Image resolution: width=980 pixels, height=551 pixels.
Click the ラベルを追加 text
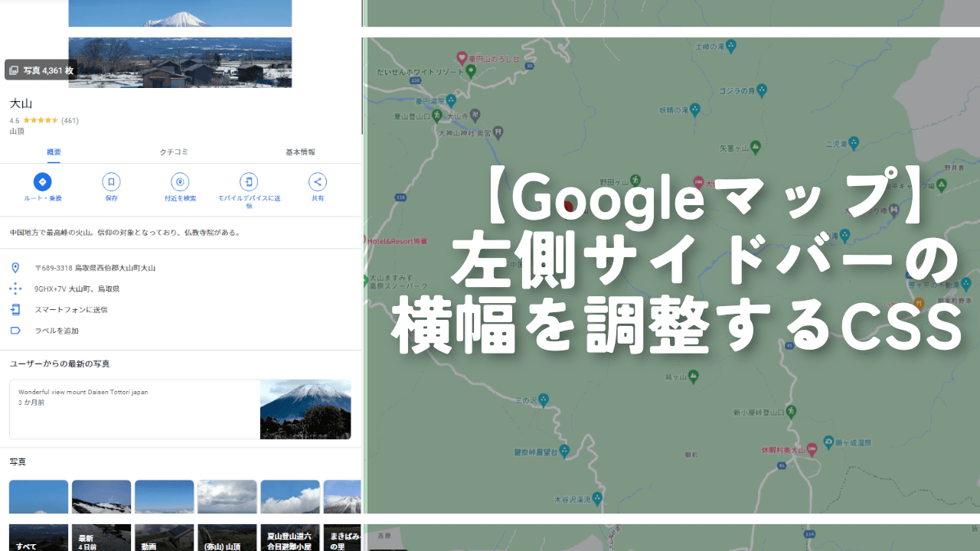pyautogui.click(x=57, y=331)
